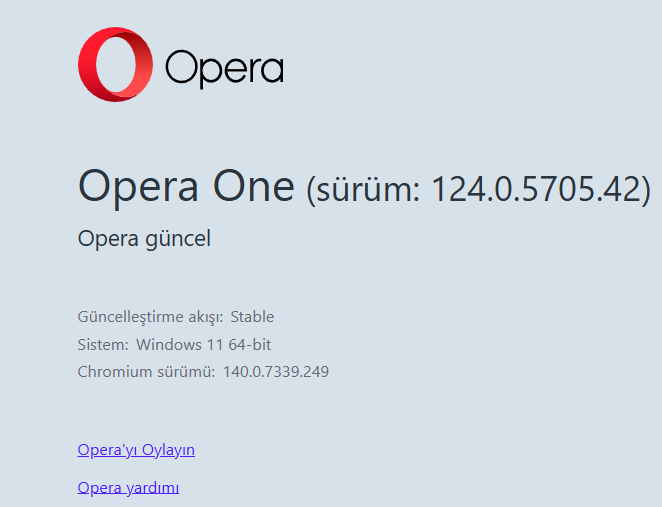This screenshot has width=662, height=507.
Task: Click the closing parenthesis after the version number
Action: pyautogui.click(x=646, y=189)
